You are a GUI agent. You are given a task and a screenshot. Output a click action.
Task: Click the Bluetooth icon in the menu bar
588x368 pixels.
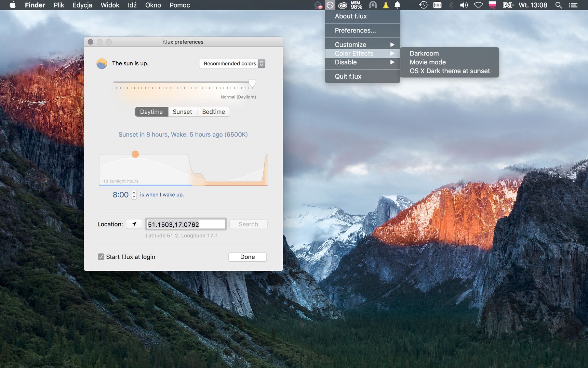click(451, 5)
